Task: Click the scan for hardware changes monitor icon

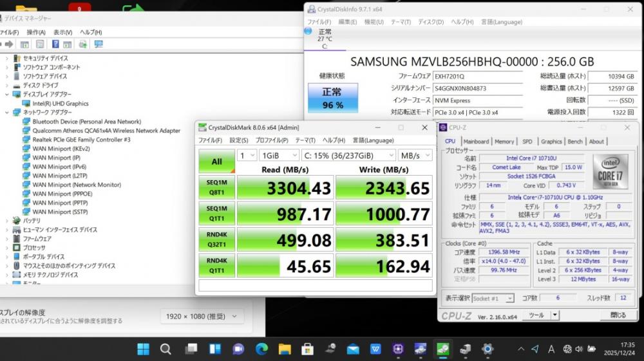Action: click(99, 44)
